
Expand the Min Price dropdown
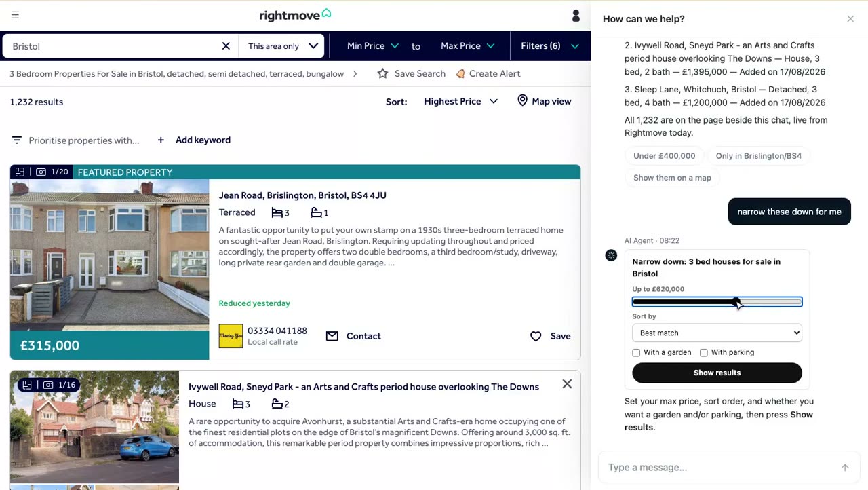(372, 46)
